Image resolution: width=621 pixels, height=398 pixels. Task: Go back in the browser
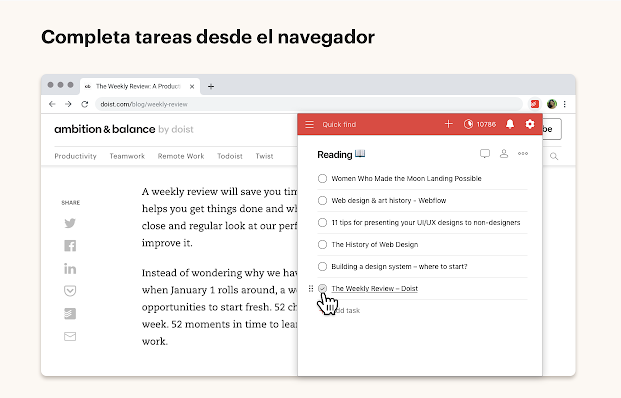pos(52,104)
